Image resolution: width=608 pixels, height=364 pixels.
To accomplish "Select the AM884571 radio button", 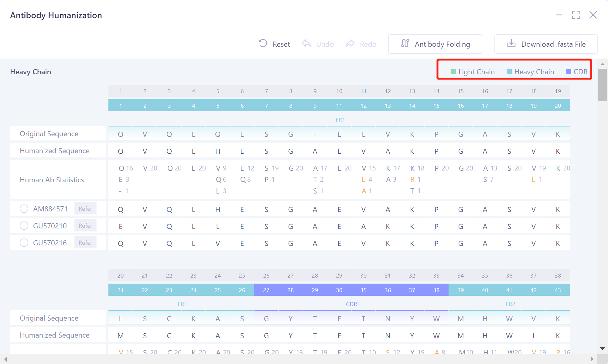I will 24,209.
